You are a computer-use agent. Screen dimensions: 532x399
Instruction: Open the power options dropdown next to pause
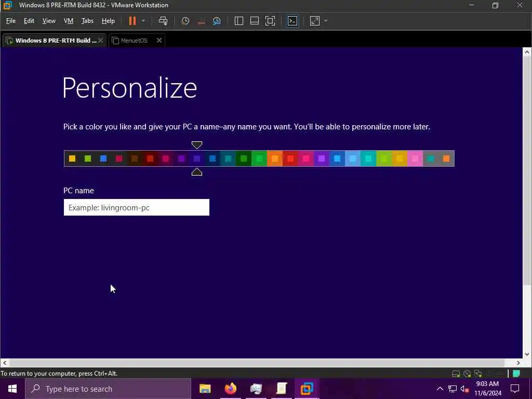(143, 21)
